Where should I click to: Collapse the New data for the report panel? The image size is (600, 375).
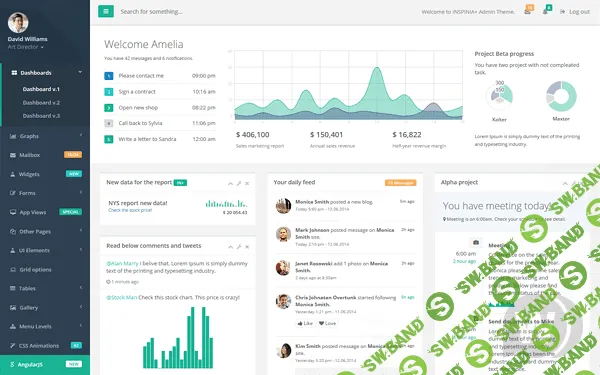230,184
